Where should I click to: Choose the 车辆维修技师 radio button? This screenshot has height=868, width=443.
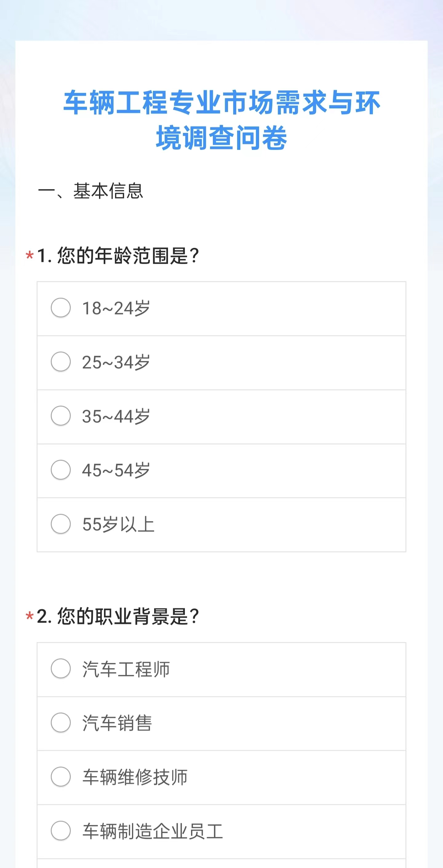61,777
